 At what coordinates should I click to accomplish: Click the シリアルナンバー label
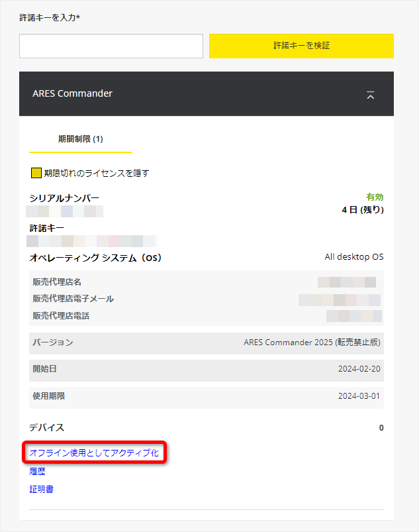64,198
